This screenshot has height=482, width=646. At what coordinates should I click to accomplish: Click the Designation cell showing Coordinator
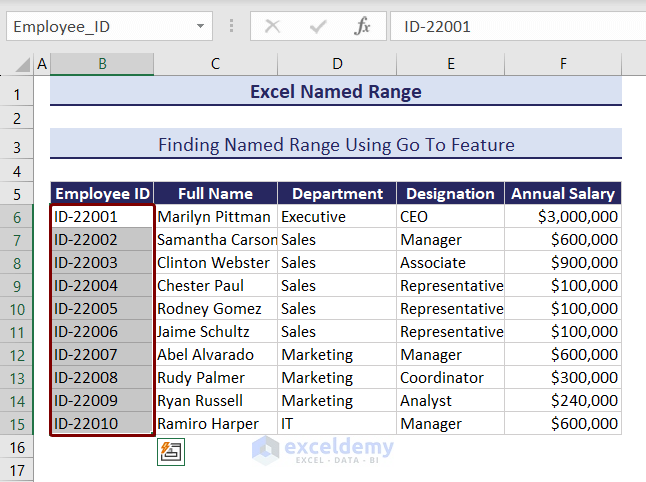(x=450, y=378)
